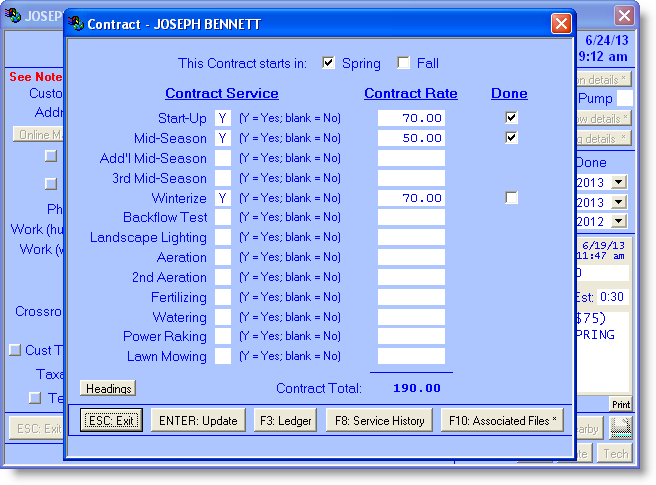Uncheck the Done box for Start-Up
656x485 pixels.
coord(512,118)
